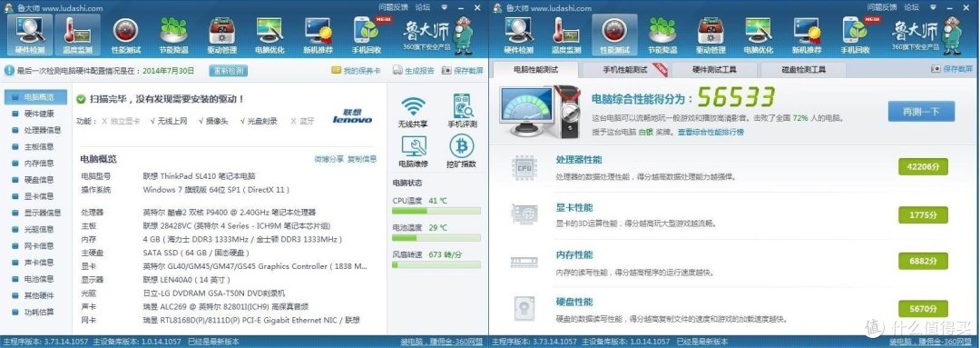This screenshot has height=348, width=980.
Task: Open 新机推荐 in the left window toolbar
Action: tap(318, 35)
